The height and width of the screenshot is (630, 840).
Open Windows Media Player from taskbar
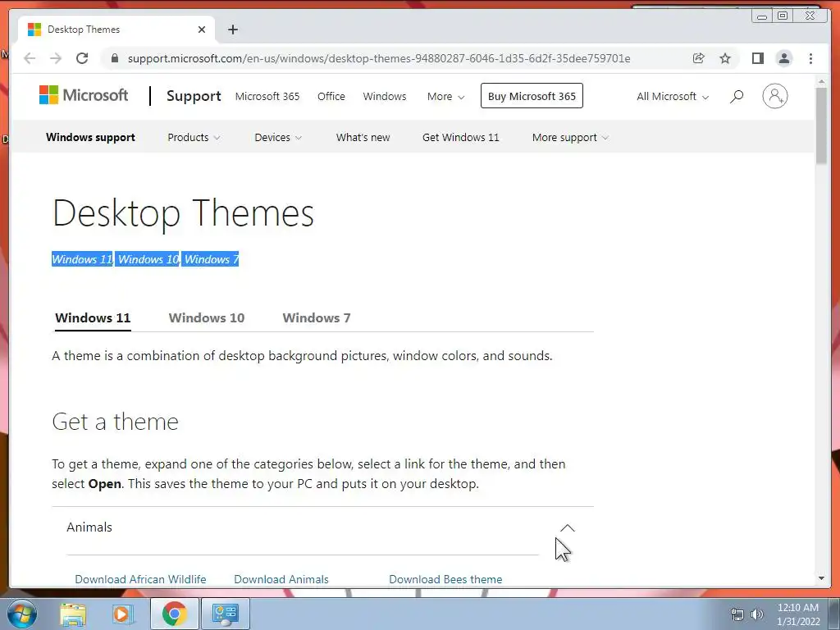[122, 614]
